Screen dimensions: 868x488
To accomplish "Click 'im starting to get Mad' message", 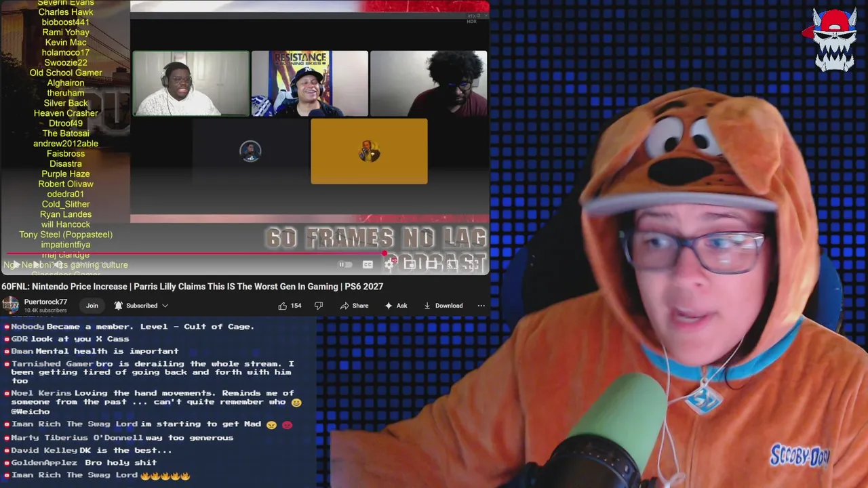I will click(x=201, y=424).
